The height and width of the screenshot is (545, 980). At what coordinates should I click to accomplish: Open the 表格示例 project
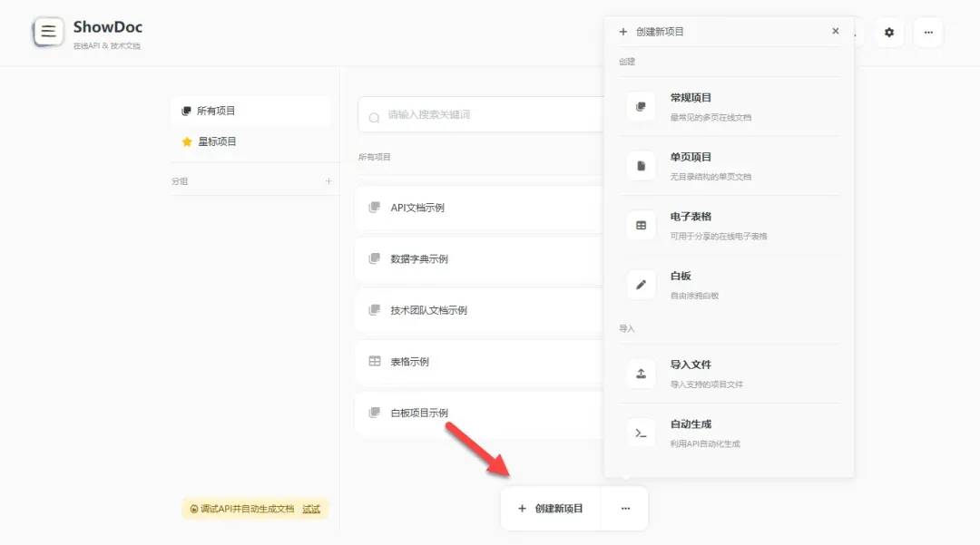point(409,362)
